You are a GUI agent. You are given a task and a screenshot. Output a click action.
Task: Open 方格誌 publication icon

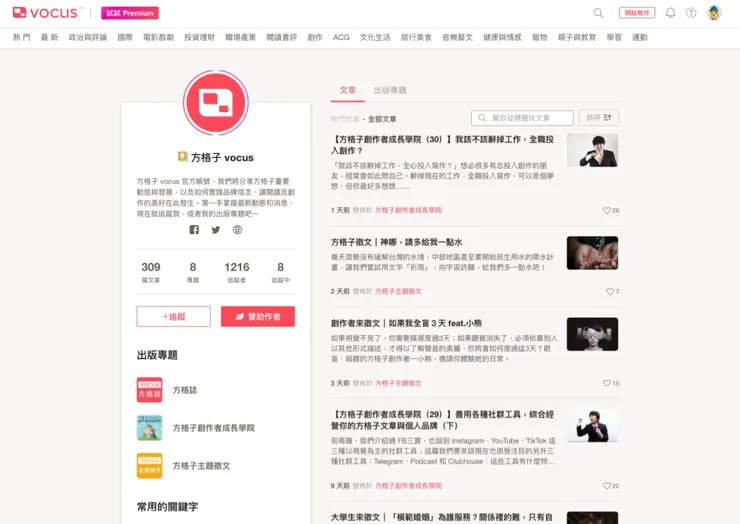[150, 390]
